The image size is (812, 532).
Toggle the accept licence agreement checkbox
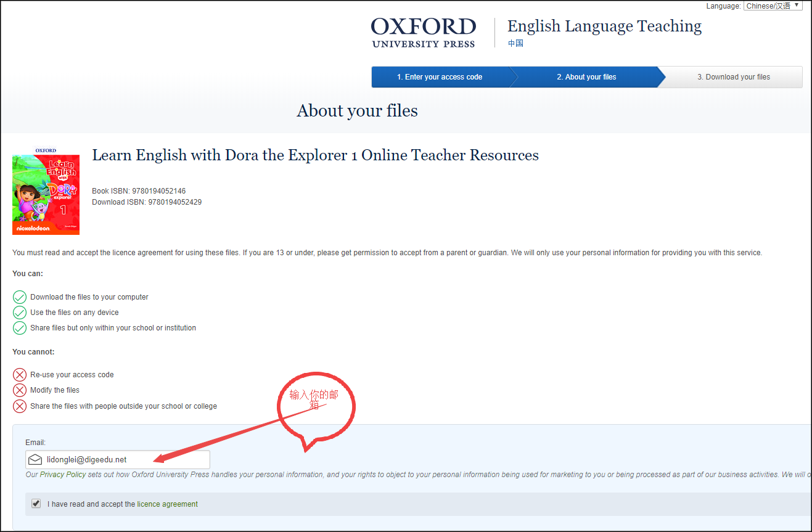tap(36, 504)
